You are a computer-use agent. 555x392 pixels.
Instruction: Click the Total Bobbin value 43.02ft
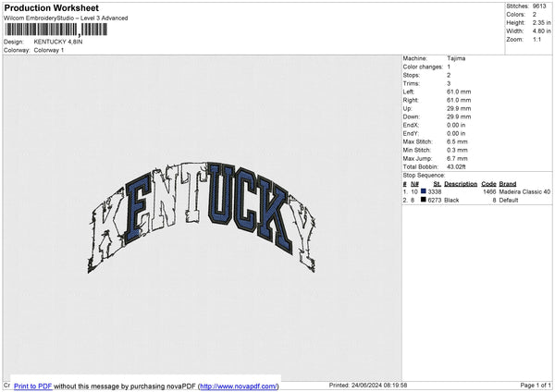click(x=456, y=166)
